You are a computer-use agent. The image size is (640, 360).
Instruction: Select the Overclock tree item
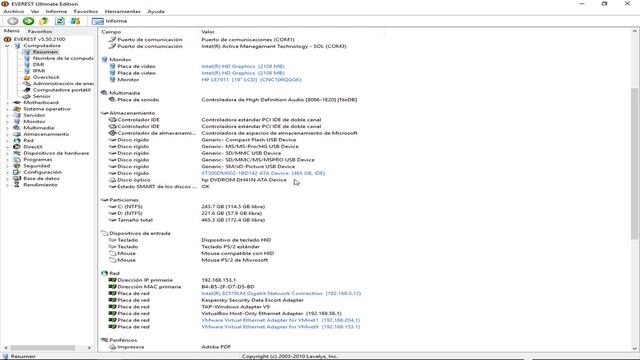point(46,77)
